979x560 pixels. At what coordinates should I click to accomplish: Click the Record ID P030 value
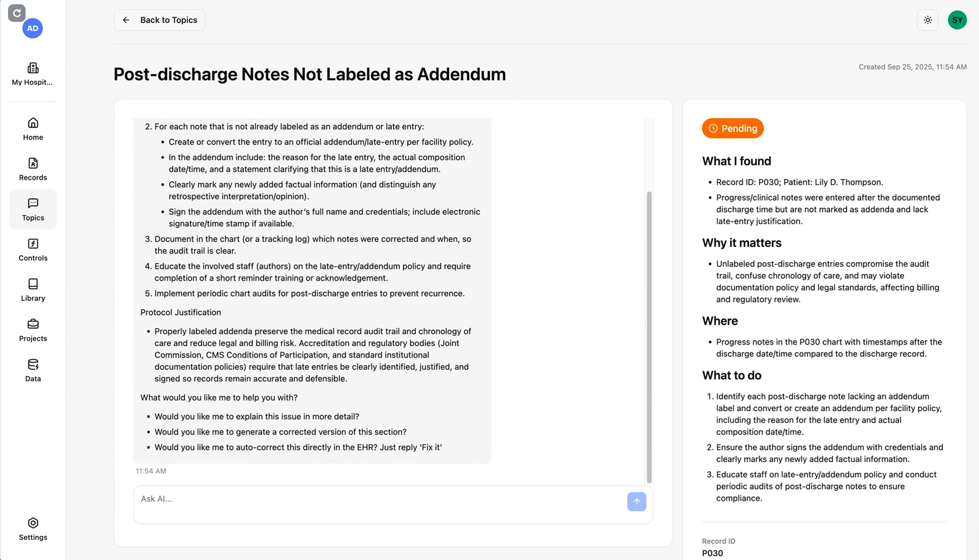click(x=712, y=553)
